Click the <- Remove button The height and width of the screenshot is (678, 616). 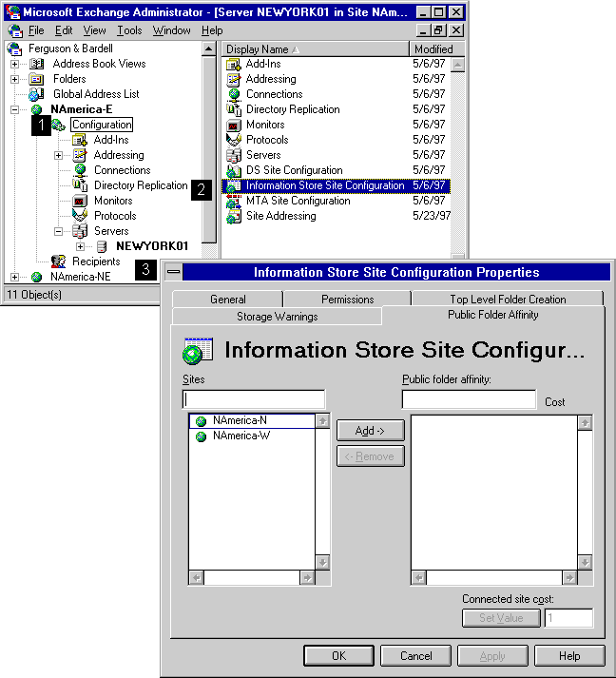tap(371, 456)
